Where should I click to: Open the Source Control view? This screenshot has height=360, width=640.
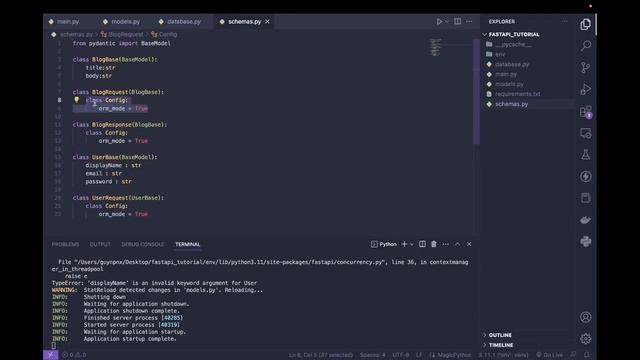(585, 67)
